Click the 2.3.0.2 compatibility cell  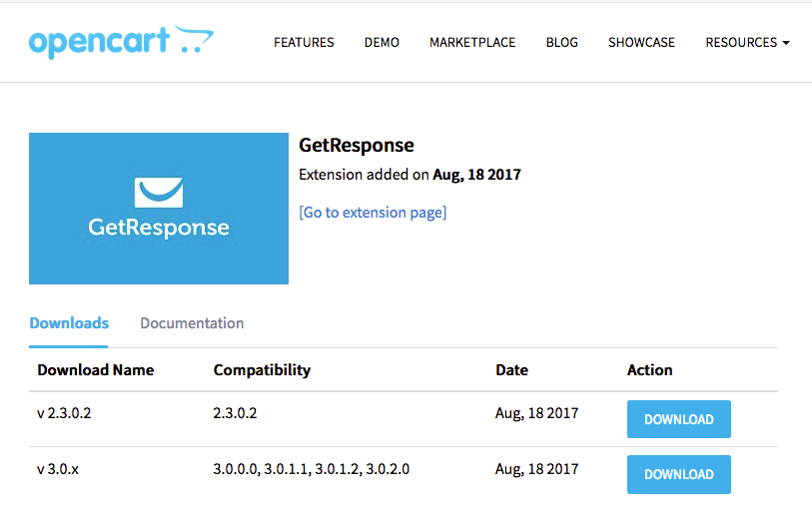pyautogui.click(x=235, y=413)
